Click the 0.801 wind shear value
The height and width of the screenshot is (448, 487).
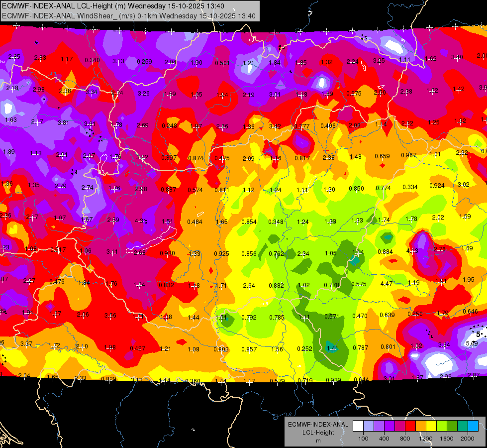[388, 346]
